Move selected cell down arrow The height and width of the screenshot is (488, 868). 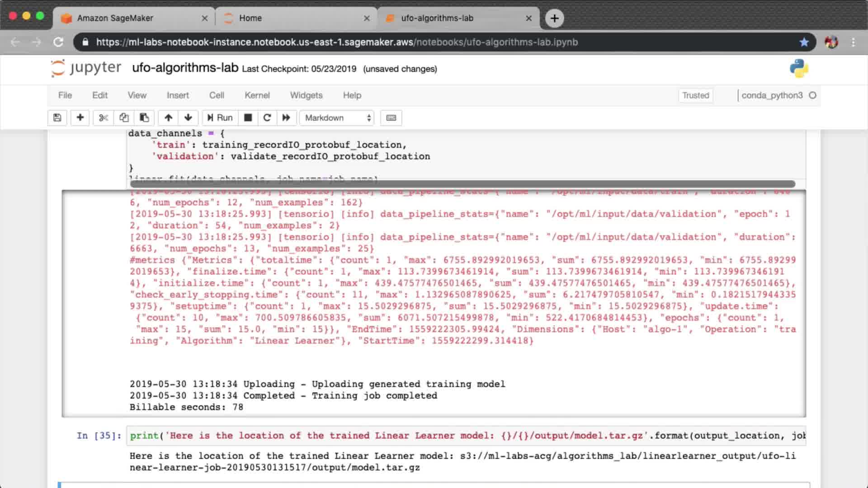pos(188,118)
